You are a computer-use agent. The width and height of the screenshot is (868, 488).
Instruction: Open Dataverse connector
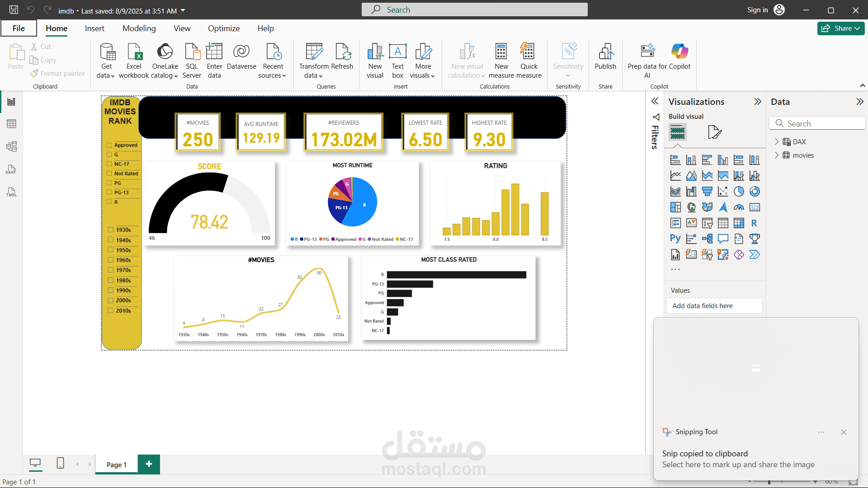coord(241,56)
